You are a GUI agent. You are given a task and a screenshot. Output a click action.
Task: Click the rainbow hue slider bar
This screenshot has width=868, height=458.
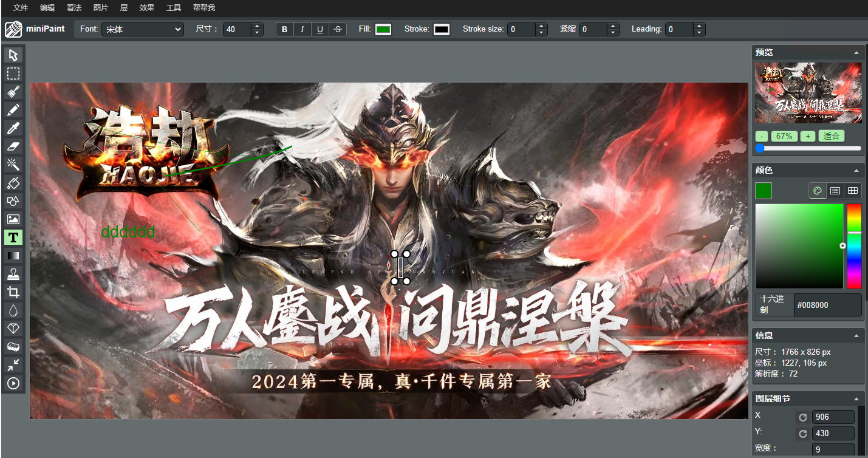tap(854, 246)
